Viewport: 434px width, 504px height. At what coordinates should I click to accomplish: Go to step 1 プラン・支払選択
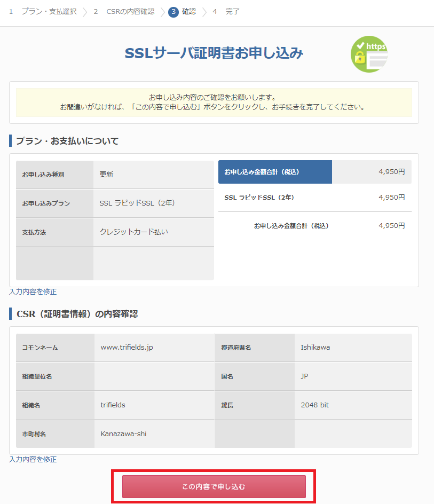tap(43, 12)
